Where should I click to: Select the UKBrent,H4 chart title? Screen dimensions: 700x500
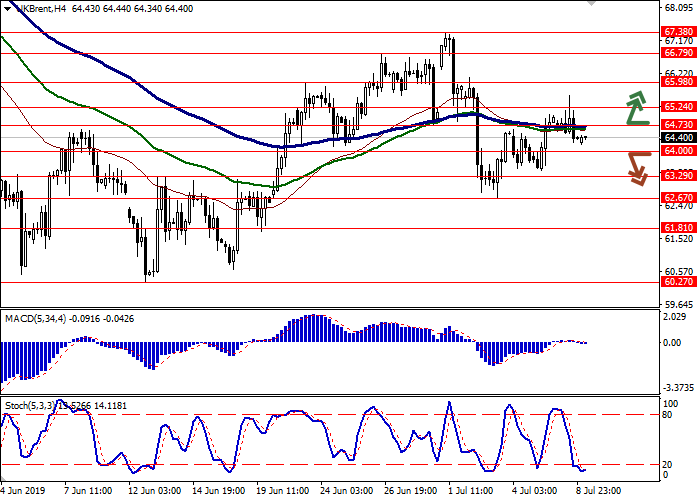click(45, 8)
